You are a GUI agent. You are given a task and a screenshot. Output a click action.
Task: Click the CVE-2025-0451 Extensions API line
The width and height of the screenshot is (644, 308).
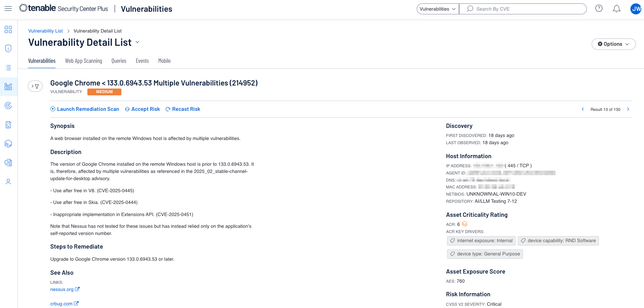pos(122,215)
